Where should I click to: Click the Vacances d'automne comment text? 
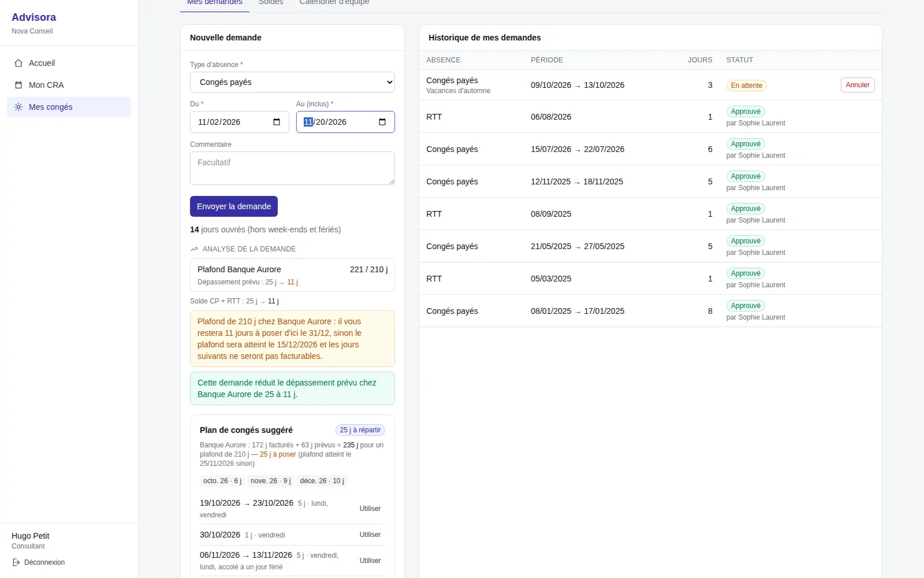tap(458, 91)
